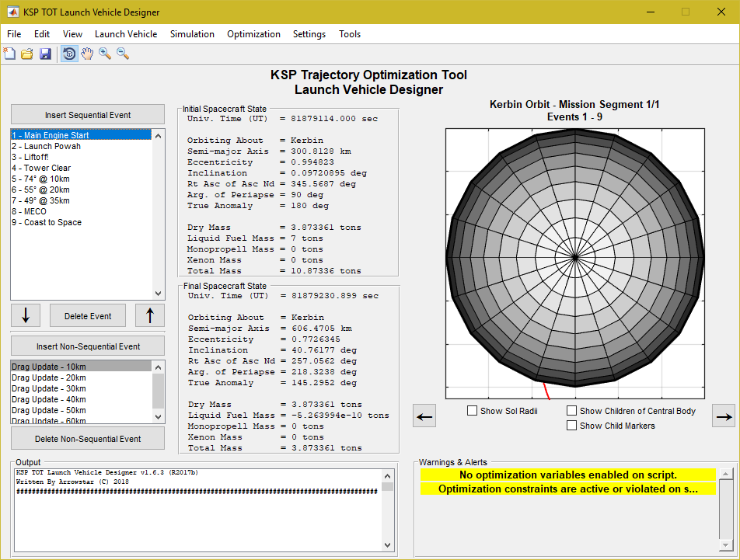Open the Edit menu
This screenshot has height=560, width=740.
click(41, 34)
